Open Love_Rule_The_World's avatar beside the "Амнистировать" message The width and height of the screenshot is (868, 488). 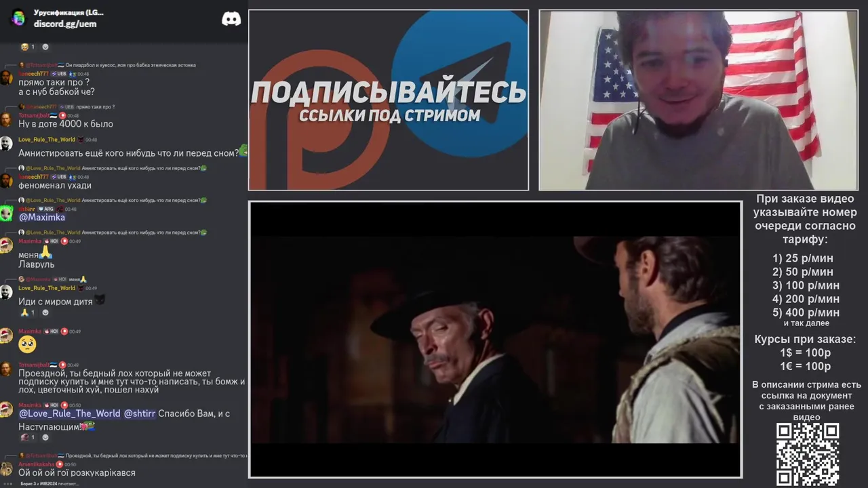pyautogui.click(x=6, y=144)
